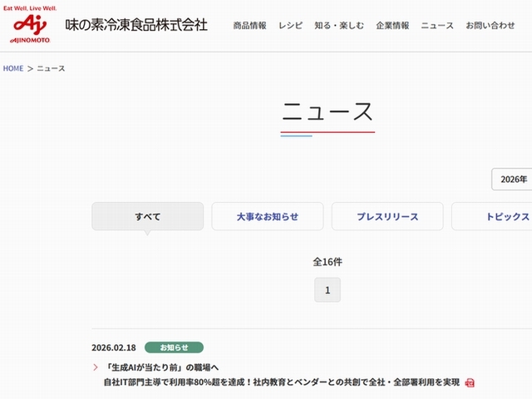Open the 「生成AIが当たり前」の職場へ article

(163, 367)
